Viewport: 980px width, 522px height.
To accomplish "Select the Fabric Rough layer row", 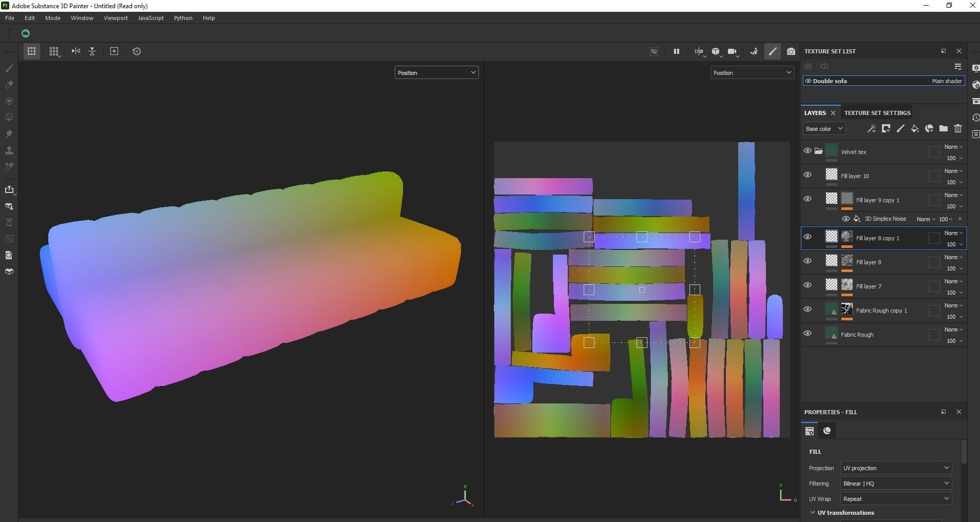I will pyautogui.click(x=884, y=335).
